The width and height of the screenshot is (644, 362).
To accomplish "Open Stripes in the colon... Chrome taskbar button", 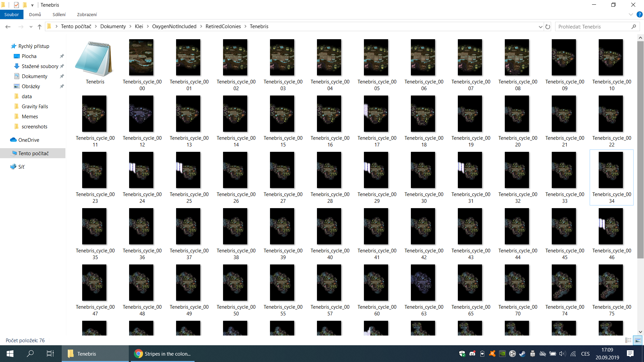I will click(162, 354).
